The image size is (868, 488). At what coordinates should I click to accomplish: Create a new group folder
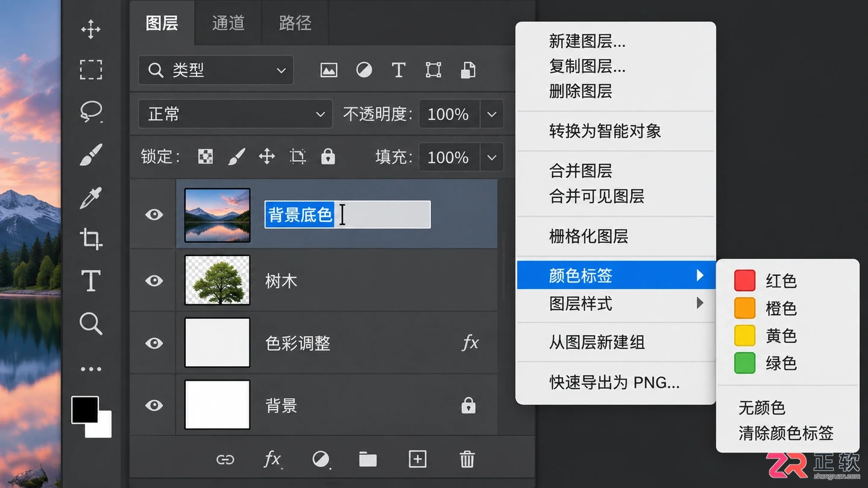[368, 460]
